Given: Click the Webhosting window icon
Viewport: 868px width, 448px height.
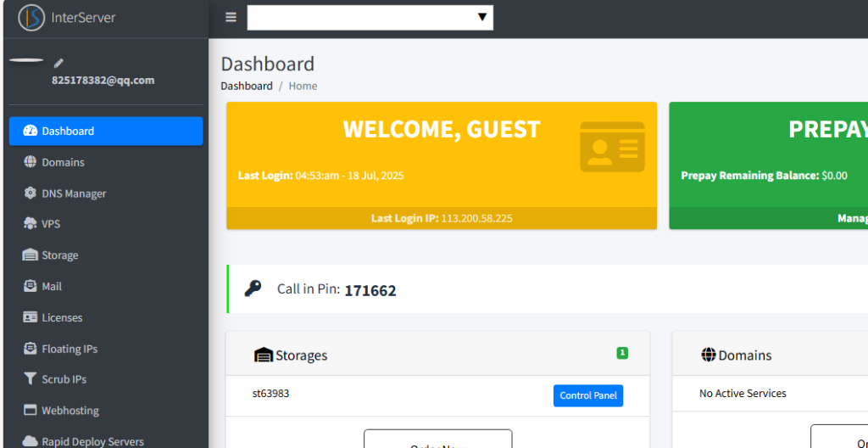Looking at the screenshot, I should (x=30, y=411).
